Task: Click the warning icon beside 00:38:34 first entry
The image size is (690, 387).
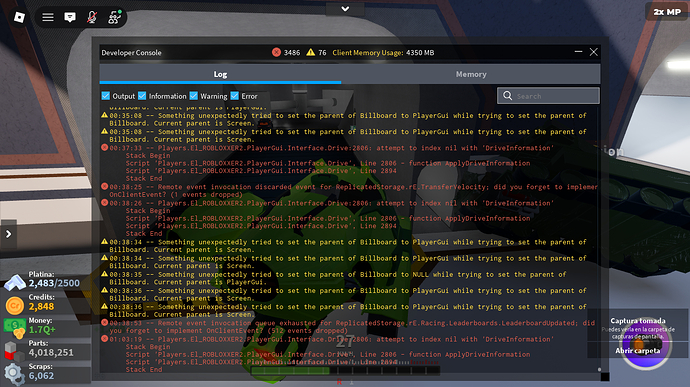Action: pyautogui.click(x=104, y=241)
